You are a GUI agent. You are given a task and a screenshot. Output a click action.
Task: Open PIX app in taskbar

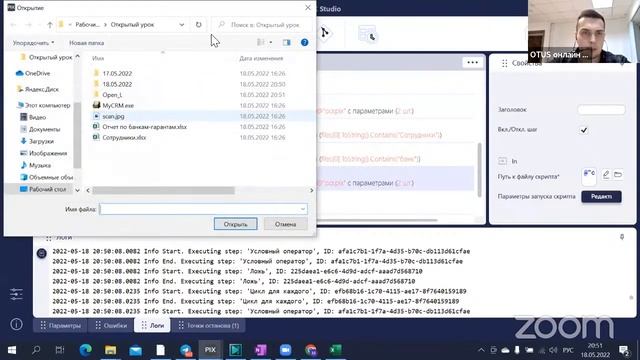[210, 350]
